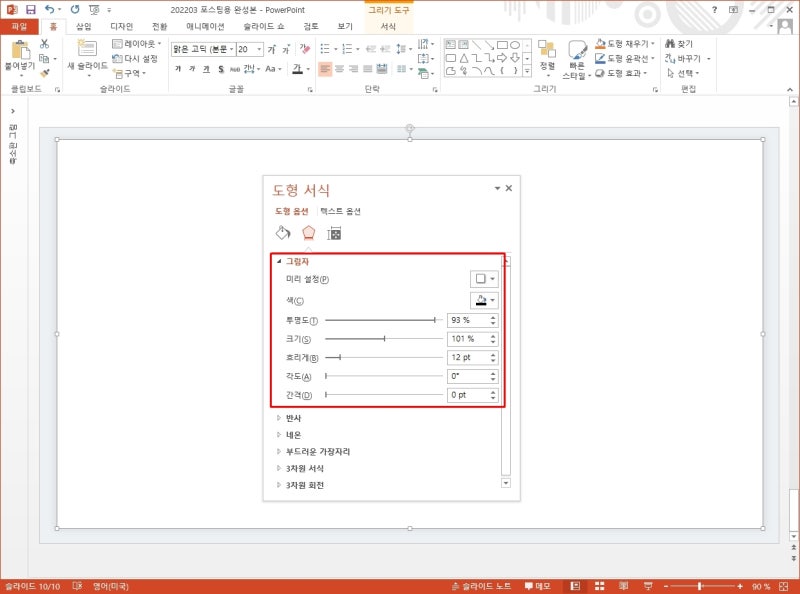800x594 pixels.
Task: Open the shadow 색 color picker
Action: coord(484,300)
